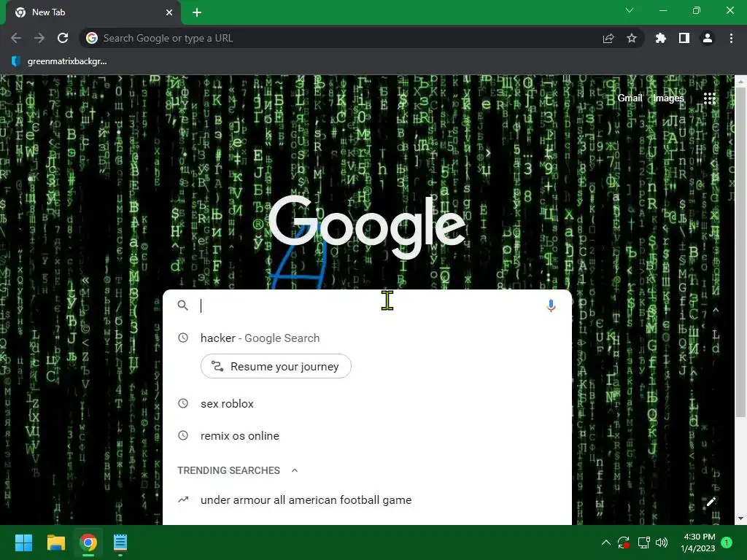Collapse the Trending Searches section

click(295, 470)
